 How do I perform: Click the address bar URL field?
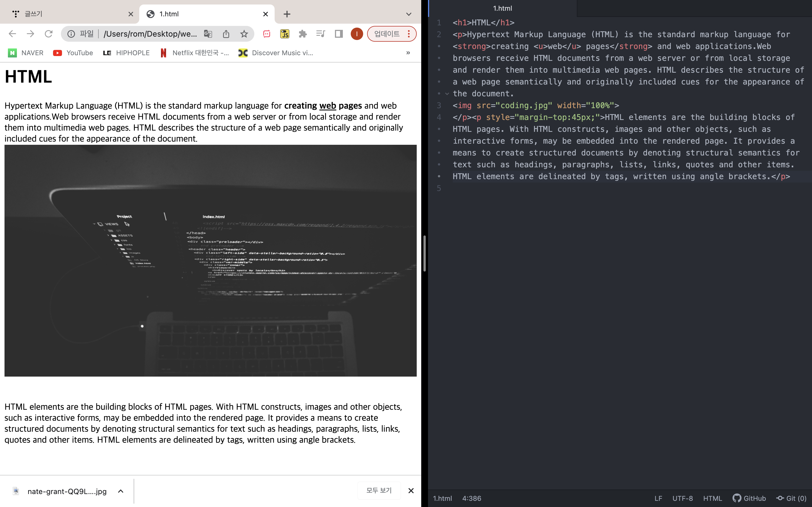pos(150,34)
